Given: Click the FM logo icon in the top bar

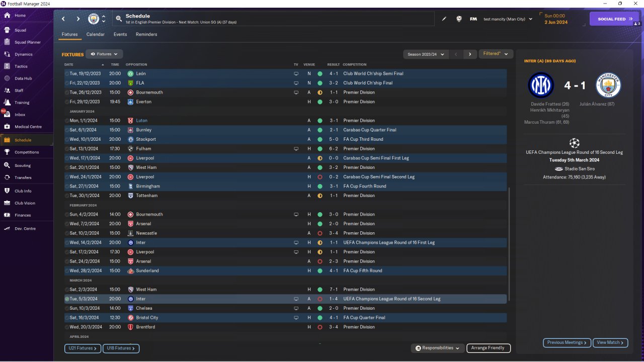Looking at the screenshot, I should [473, 19].
